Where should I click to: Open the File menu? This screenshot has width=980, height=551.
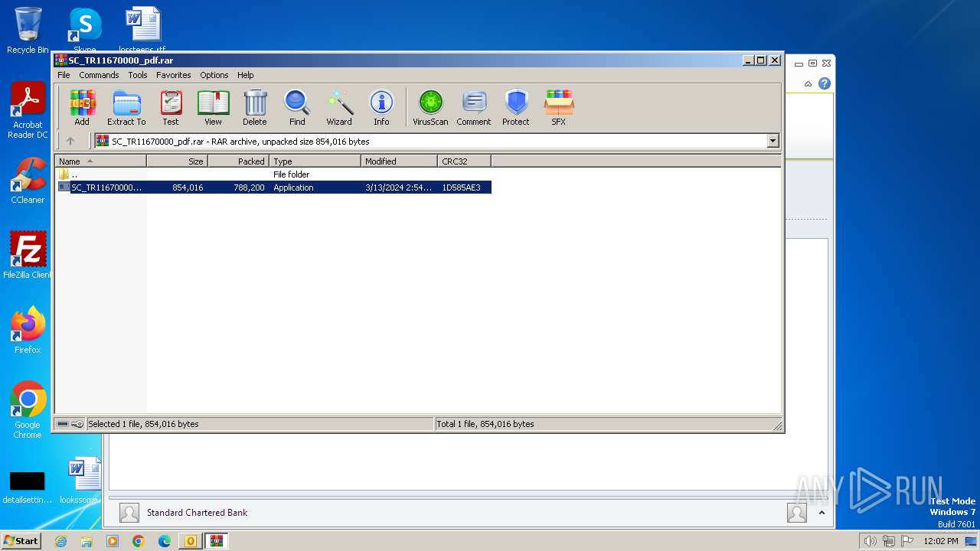pyautogui.click(x=64, y=75)
